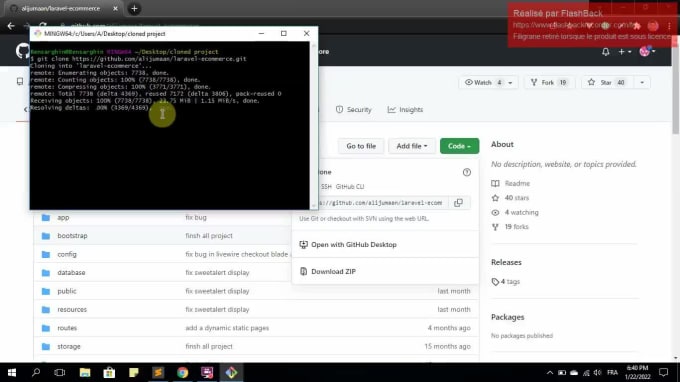The image size is (680, 382).
Task: Click Download ZIP
Action: tap(333, 271)
